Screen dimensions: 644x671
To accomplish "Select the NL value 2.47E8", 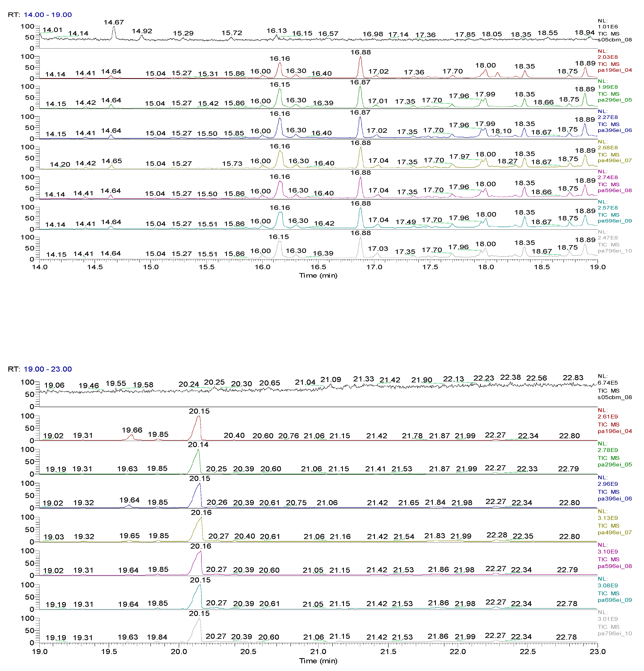I will (x=608, y=238).
